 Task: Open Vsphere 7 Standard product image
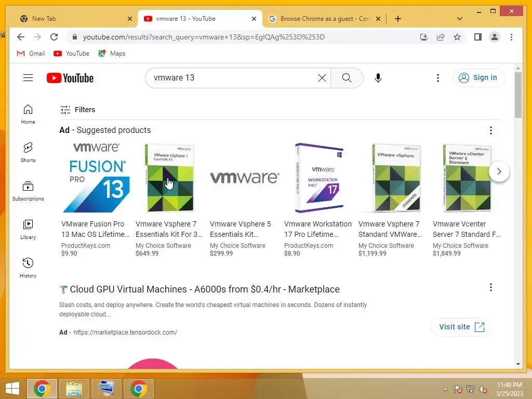pos(395,178)
